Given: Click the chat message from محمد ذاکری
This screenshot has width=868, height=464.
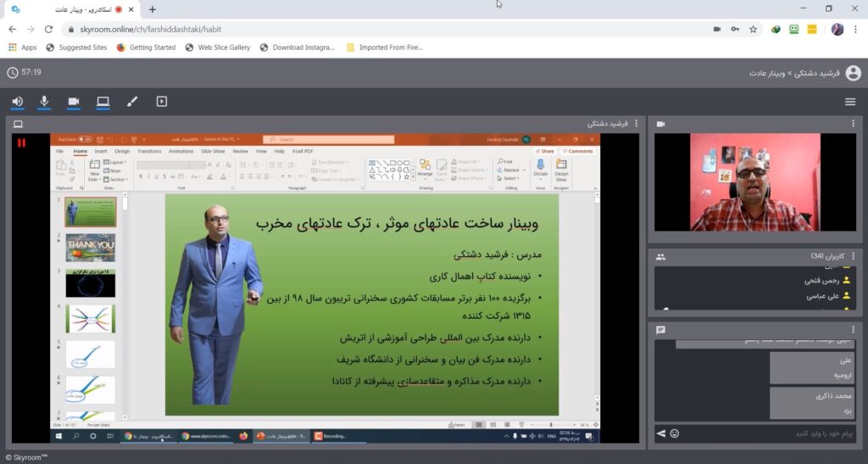Looking at the screenshot, I should [811, 403].
